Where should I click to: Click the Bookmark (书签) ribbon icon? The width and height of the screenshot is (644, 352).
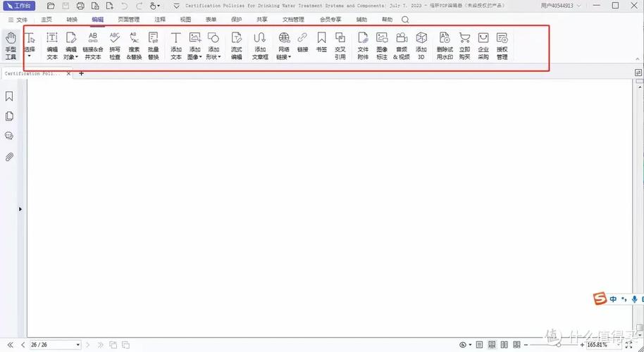point(321,42)
